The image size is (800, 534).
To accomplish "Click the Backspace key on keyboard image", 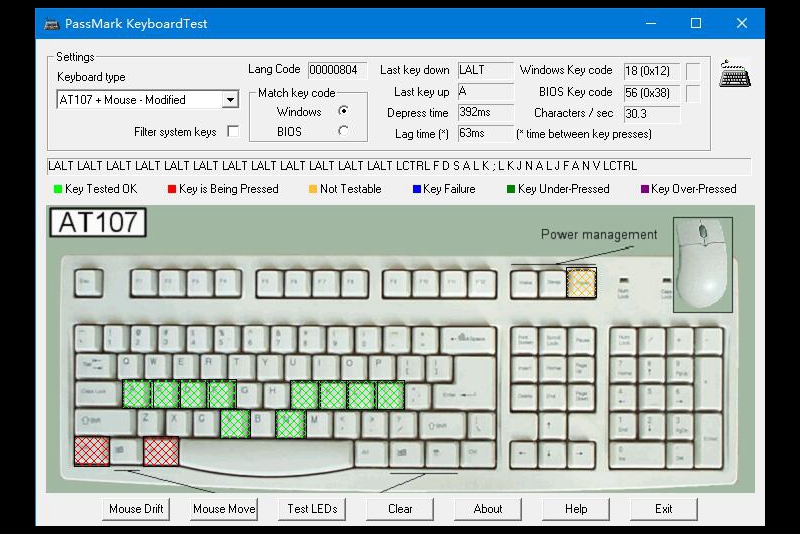I will [468, 339].
